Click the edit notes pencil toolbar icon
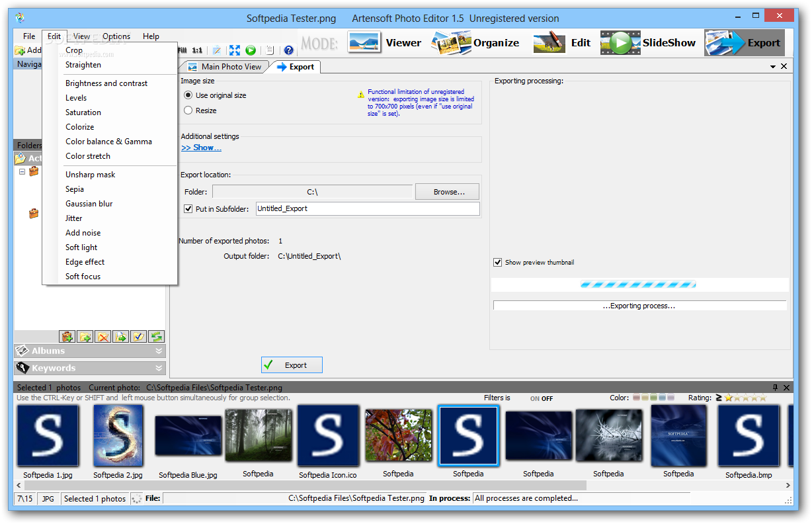Image resolution: width=812 pixels, height=524 pixels. 216,50
